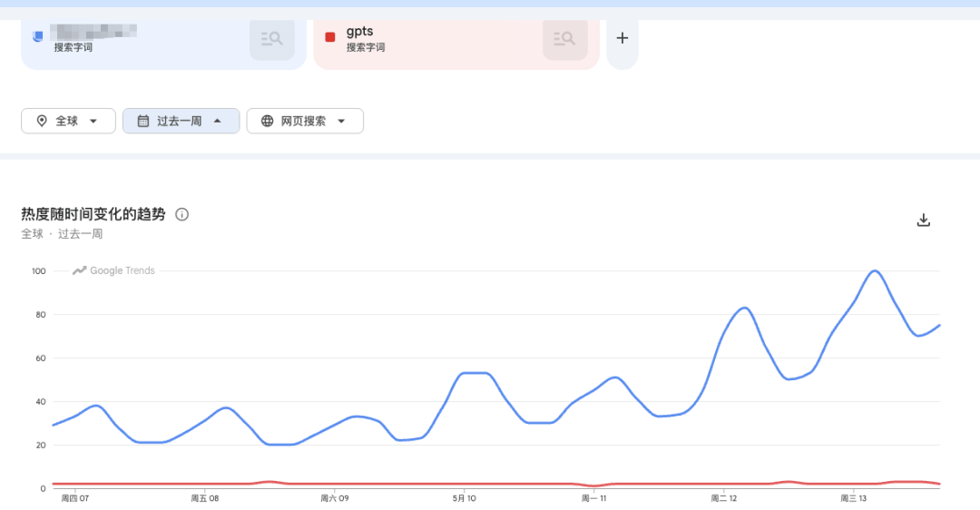Image resolution: width=980 pixels, height=510 pixels.
Task: Click the red gpts color square
Action: pos(330,37)
